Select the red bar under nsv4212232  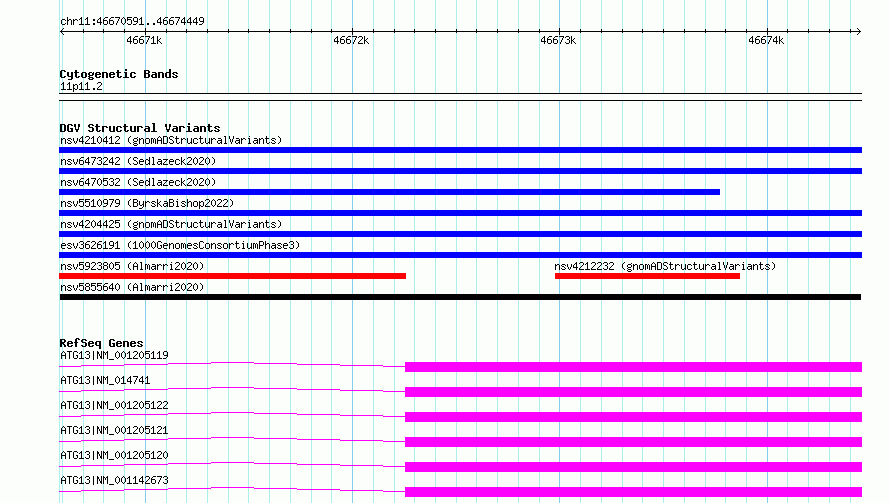point(647,276)
